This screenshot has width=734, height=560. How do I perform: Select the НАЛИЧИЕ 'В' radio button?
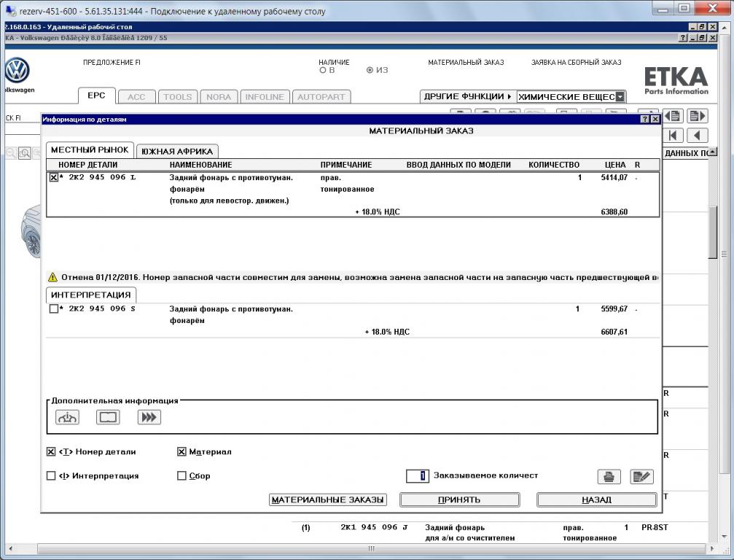323,70
